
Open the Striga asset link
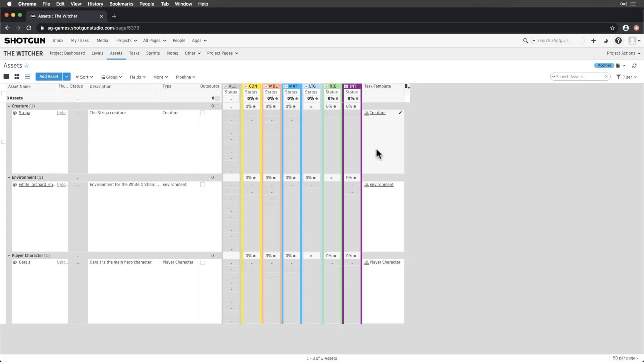(24, 113)
